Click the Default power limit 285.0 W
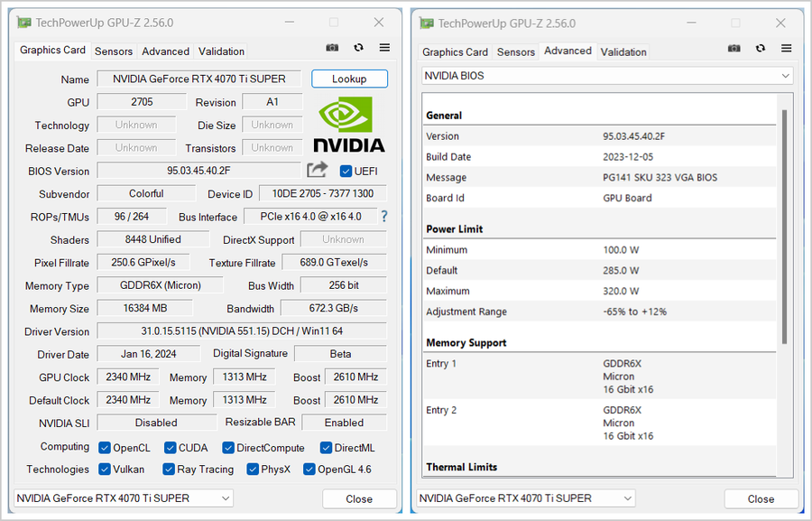Viewport: 812px width, 521px height. pyautogui.click(x=621, y=270)
